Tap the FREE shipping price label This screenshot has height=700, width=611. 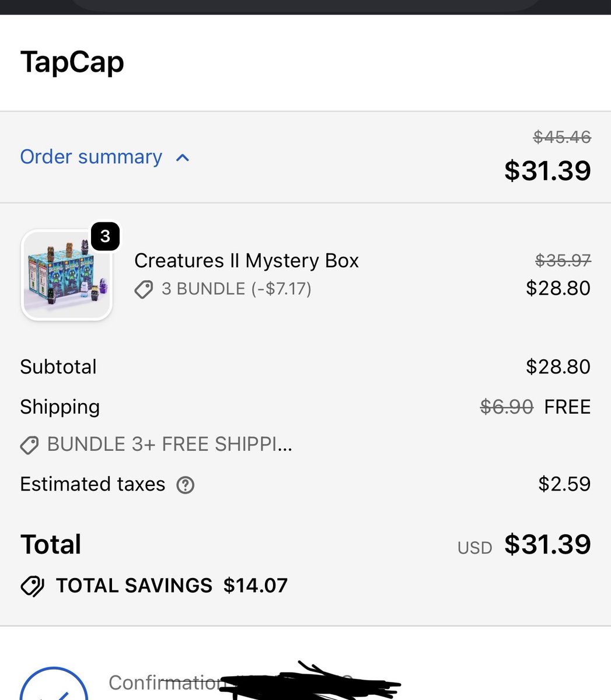tap(567, 407)
